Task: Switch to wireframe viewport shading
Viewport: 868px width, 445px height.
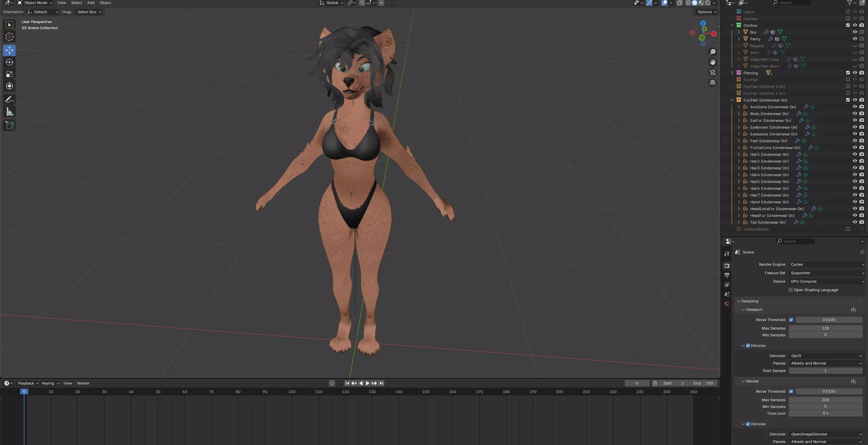Action: click(x=688, y=3)
